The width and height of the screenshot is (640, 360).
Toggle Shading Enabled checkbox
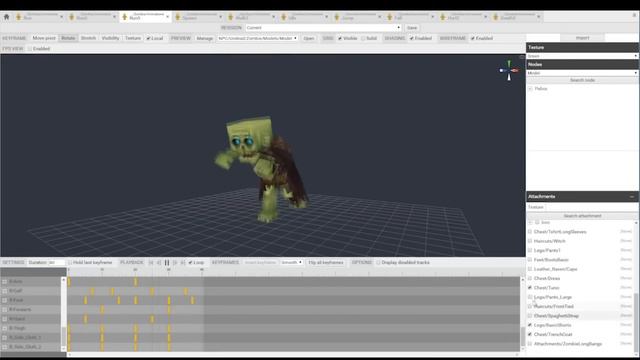[411, 38]
